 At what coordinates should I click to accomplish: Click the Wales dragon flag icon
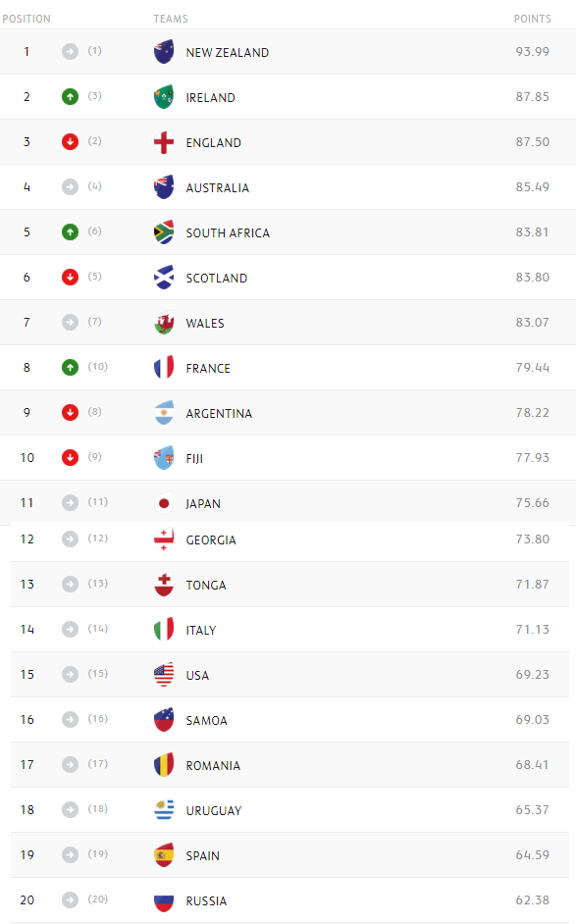coord(164,323)
